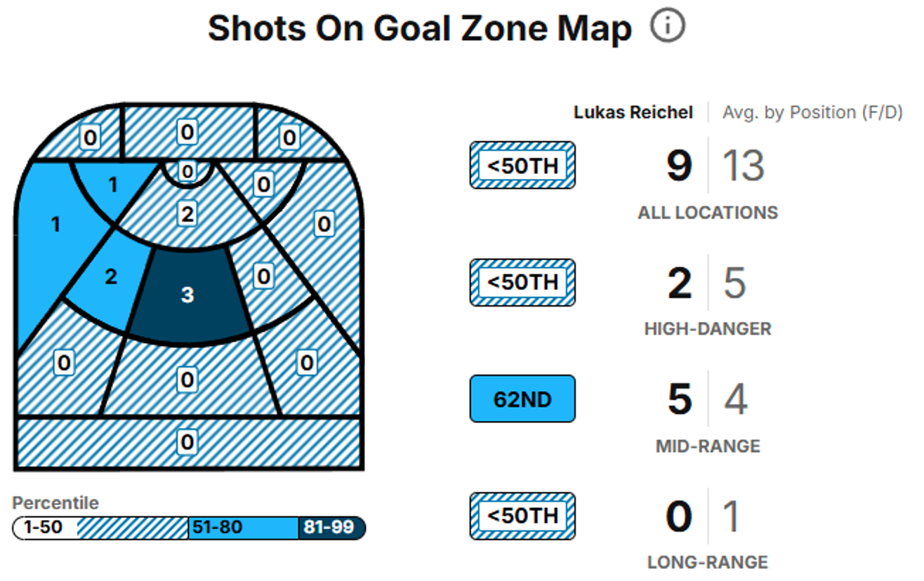This screenshot has height=581, width=924.
Task: Click the <50TH badge for Long-Range
Action: 522,516
